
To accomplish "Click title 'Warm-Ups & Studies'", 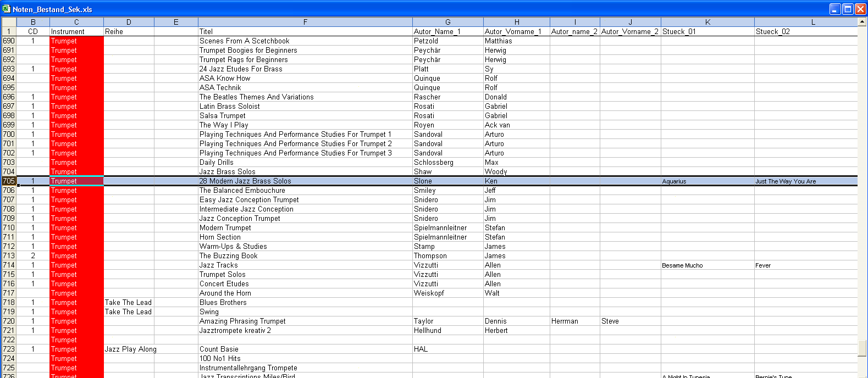I will click(233, 246).
